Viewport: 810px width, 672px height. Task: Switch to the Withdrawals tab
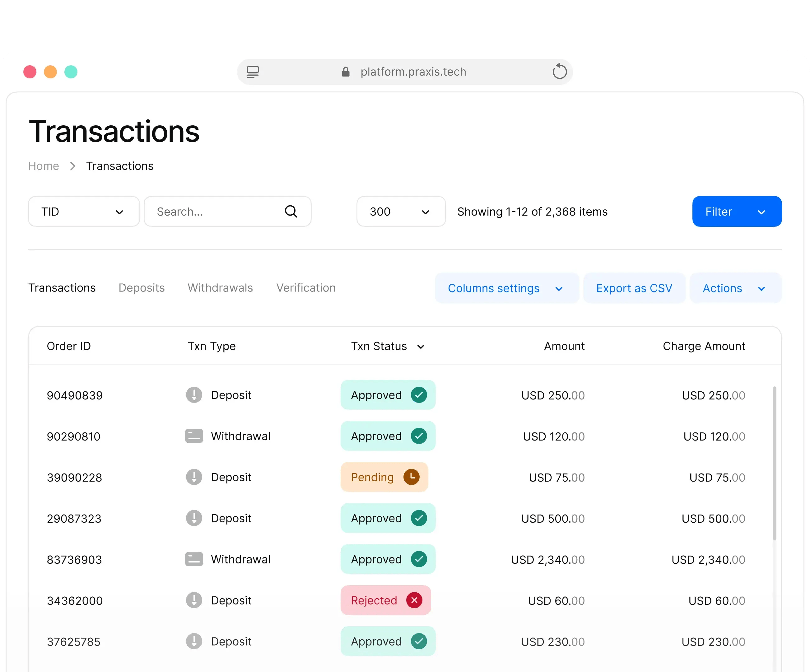pos(220,288)
